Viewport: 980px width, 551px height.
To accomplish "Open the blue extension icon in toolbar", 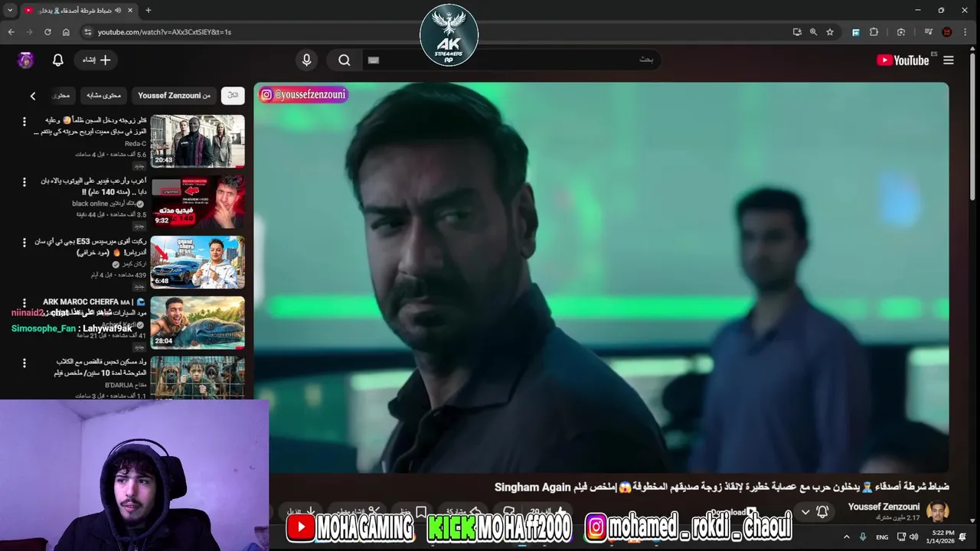I will pos(856,32).
